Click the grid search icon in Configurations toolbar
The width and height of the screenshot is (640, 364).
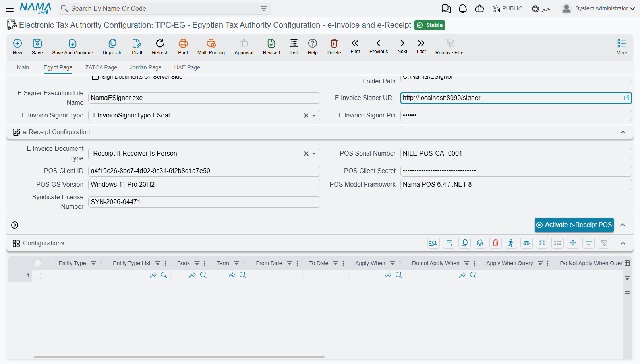tap(433, 243)
